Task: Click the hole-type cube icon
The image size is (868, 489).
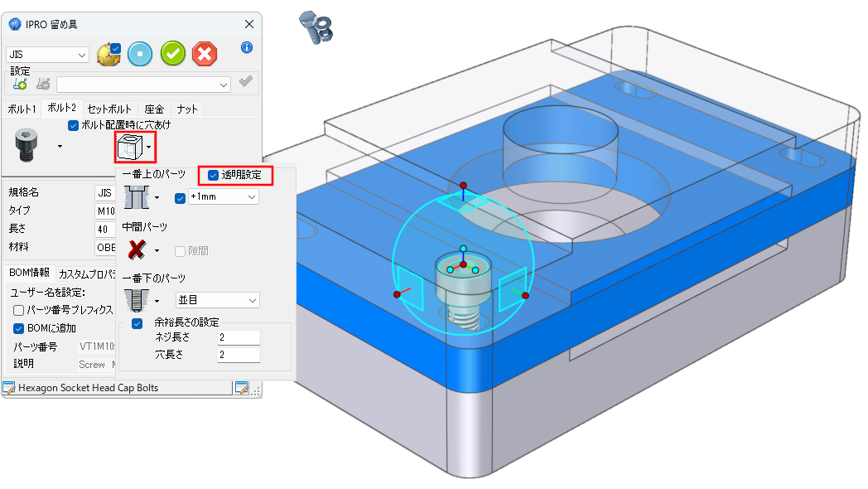Action: pyautogui.click(x=131, y=147)
